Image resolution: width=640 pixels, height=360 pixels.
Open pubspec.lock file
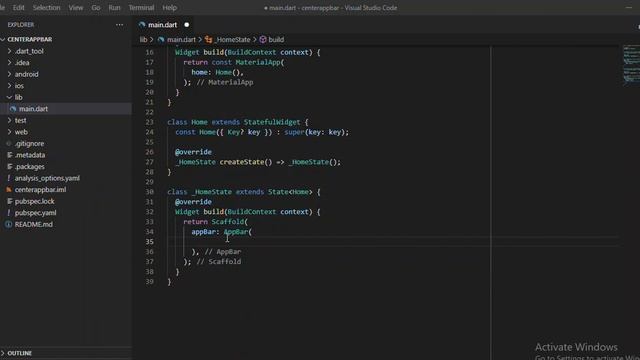34,201
